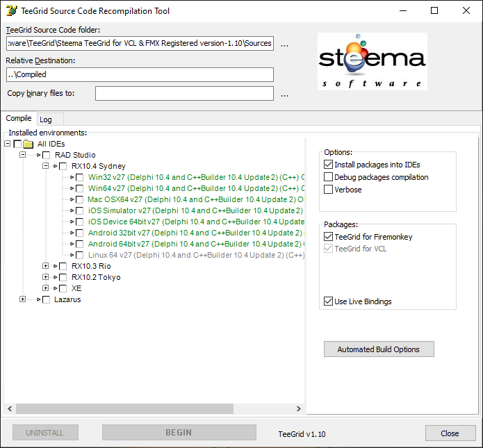Check the iOS Simulator v27 checkbox
This screenshot has height=448, width=483.
[79, 210]
